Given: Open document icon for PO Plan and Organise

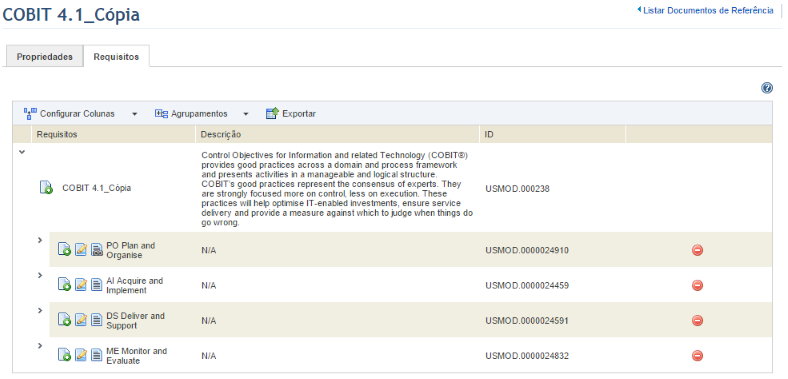Looking at the screenshot, I should coord(96,249).
